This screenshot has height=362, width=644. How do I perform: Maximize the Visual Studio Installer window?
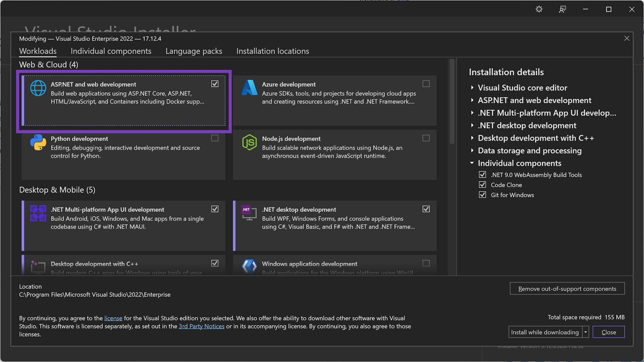tap(609, 9)
